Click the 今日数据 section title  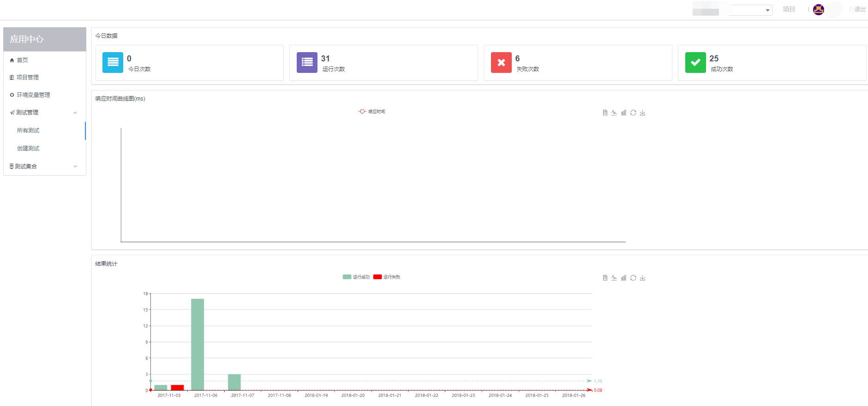click(x=107, y=36)
